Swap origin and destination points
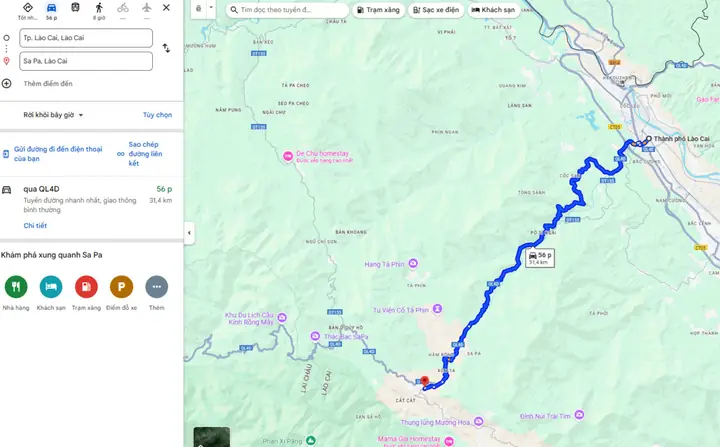Image resolution: width=720 pixels, height=447 pixels. click(x=166, y=48)
